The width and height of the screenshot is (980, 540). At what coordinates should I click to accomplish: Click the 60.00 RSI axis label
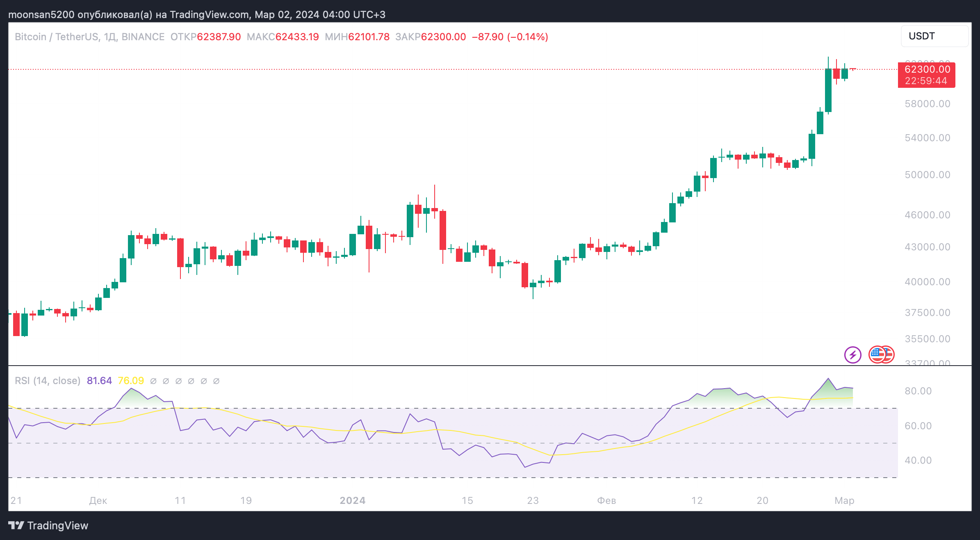point(918,426)
